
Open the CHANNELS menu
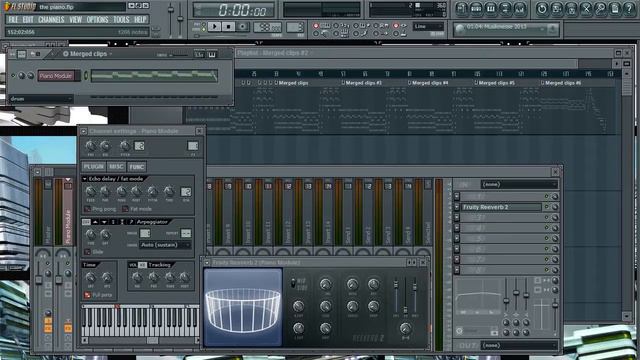coord(51,20)
